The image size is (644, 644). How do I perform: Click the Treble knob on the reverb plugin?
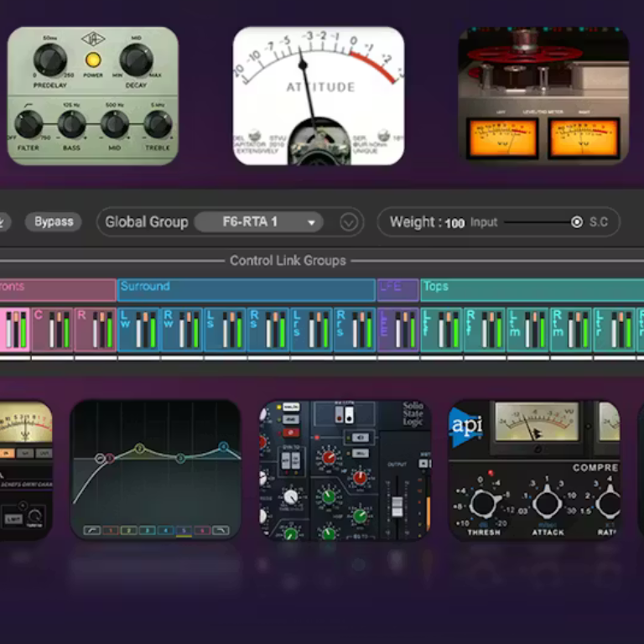(158, 124)
